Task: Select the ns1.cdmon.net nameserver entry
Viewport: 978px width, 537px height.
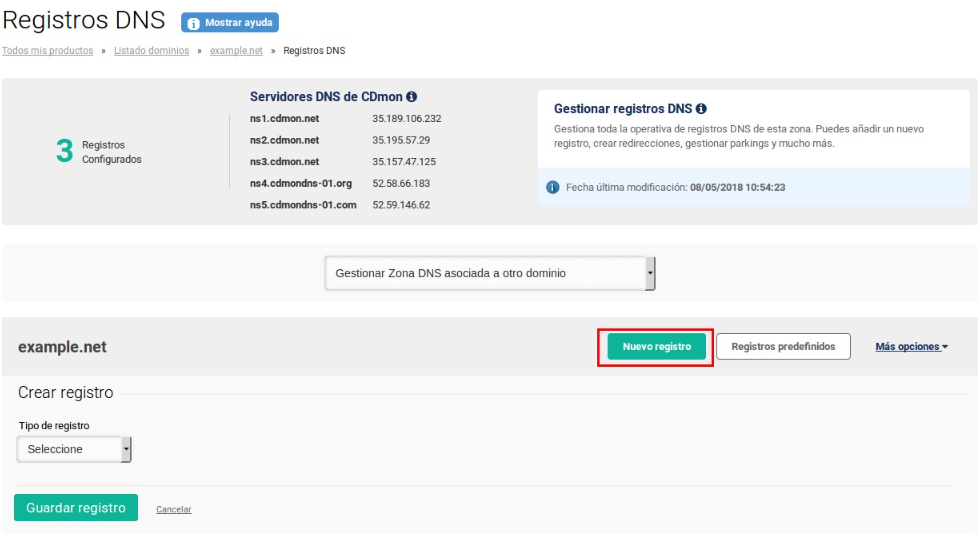Action: [x=284, y=118]
